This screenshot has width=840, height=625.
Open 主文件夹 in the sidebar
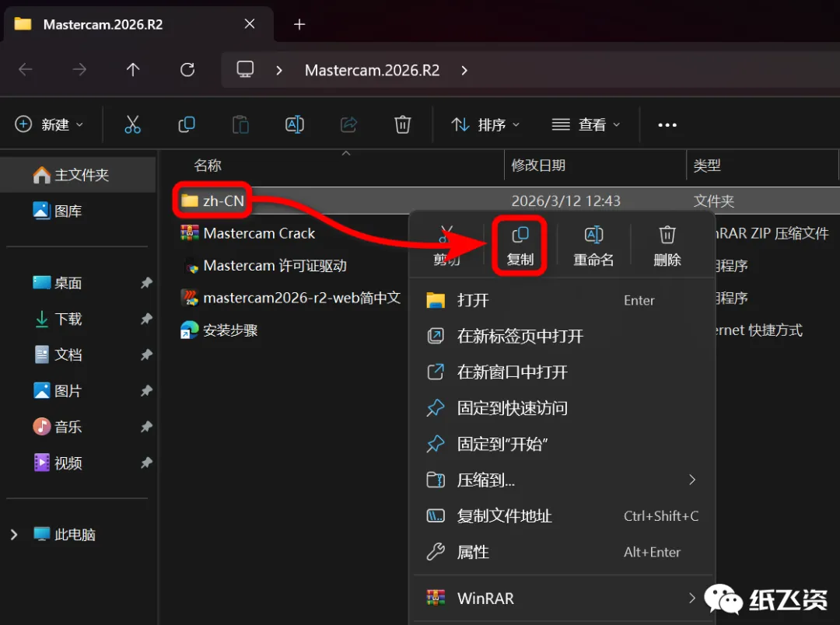(78, 175)
